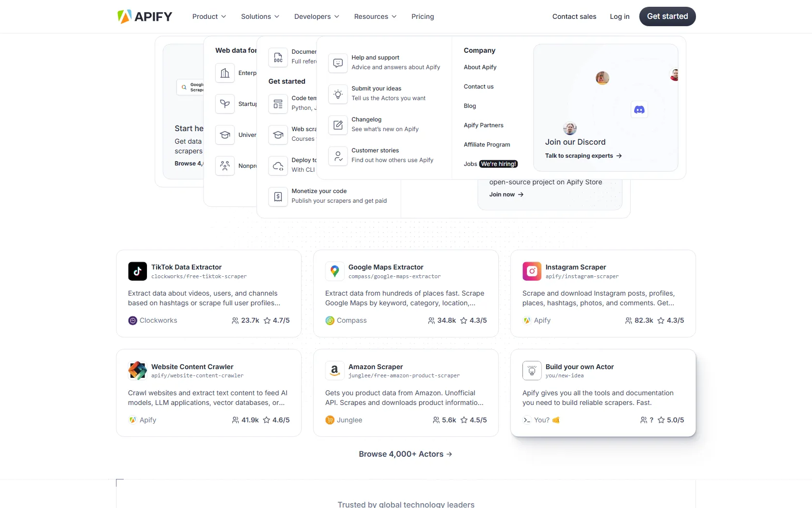Open the Help and support icon

coord(338,63)
